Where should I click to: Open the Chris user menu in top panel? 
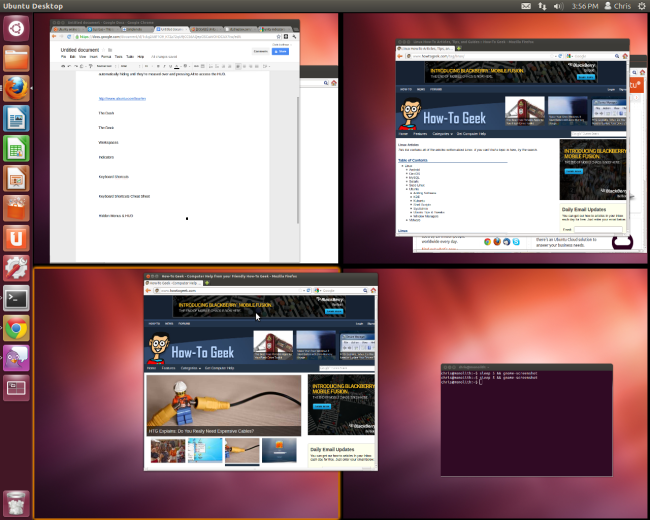coord(618,6)
